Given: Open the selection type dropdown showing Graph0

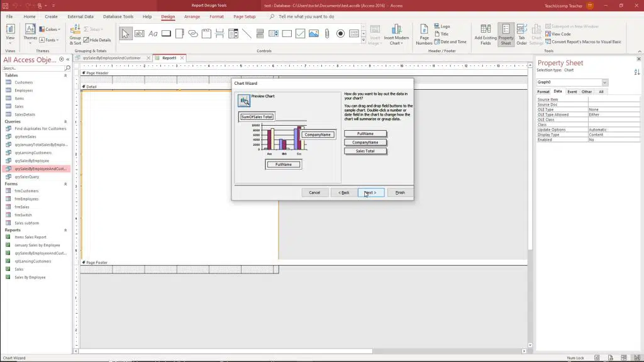Looking at the screenshot, I should pos(605,82).
